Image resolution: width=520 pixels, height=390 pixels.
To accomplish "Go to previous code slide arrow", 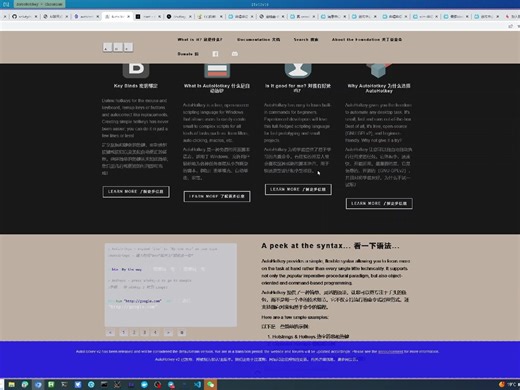I will [110, 332].
